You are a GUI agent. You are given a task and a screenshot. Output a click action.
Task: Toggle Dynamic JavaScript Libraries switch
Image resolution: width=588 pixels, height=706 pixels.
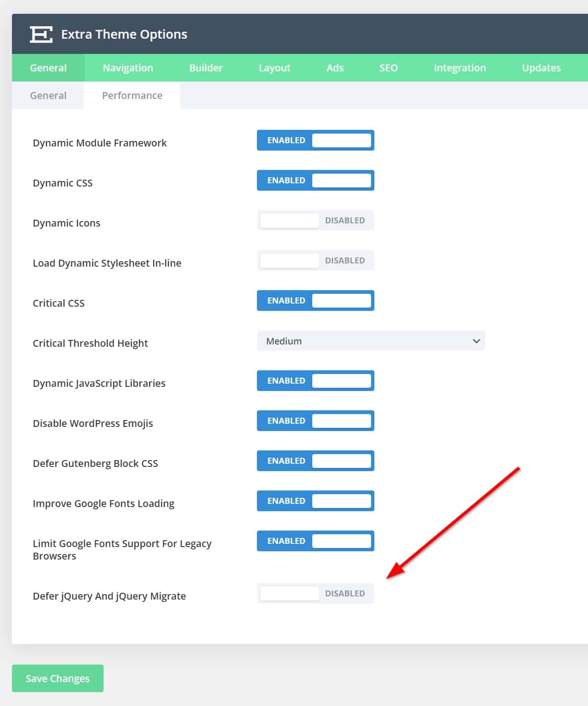tap(315, 381)
